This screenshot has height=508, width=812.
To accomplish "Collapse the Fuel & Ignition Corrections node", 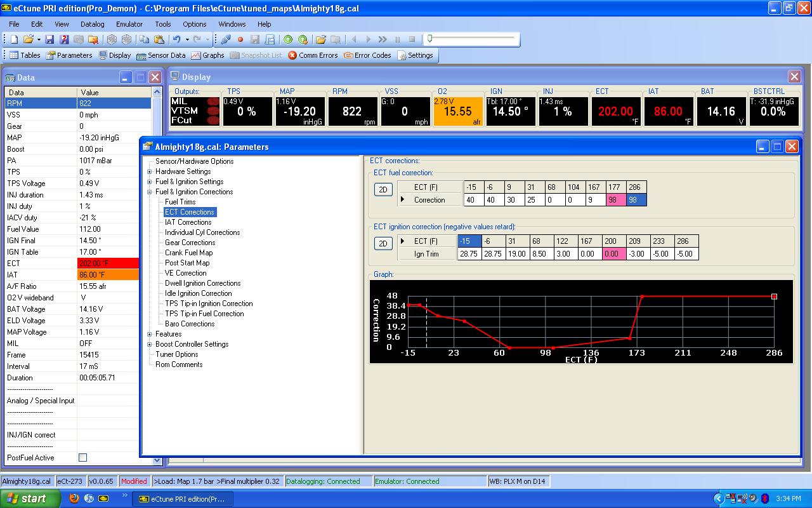I will click(x=150, y=192).
